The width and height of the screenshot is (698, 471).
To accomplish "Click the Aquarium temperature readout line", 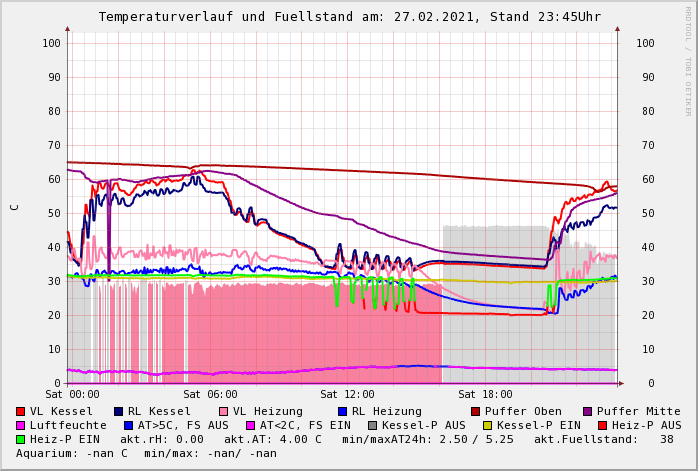I will [x=146, y=453].
